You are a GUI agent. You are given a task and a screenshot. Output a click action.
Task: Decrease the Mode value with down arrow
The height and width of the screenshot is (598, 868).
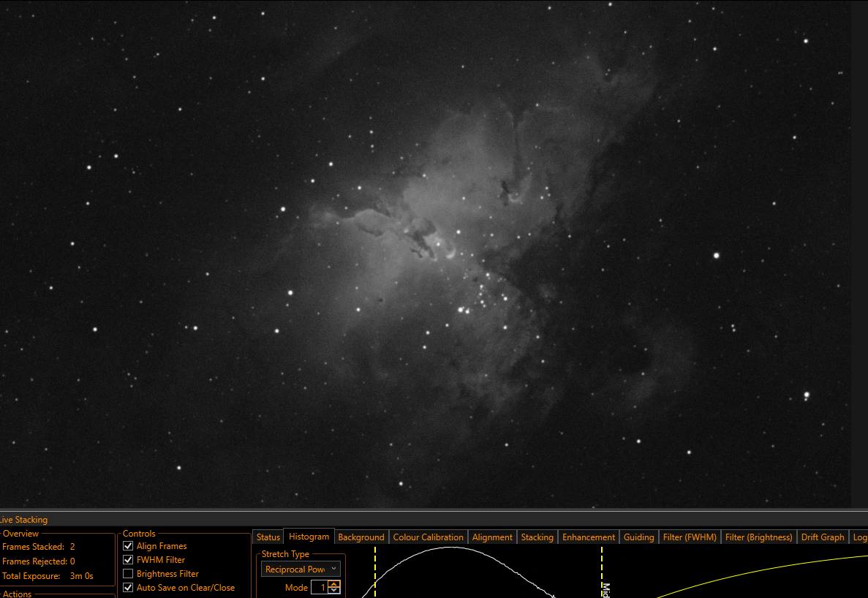(x=333, y=591)
